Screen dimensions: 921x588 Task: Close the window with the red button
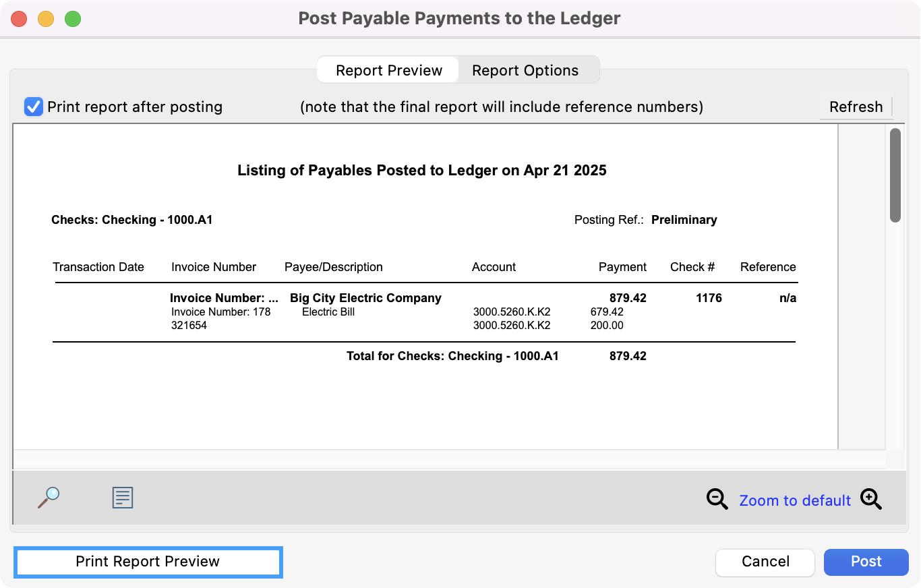click(x=19, y=19)
